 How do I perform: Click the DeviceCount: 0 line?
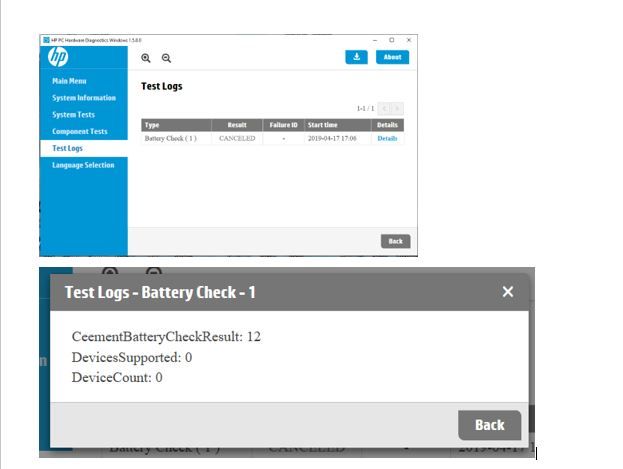[x=117, y=377]
